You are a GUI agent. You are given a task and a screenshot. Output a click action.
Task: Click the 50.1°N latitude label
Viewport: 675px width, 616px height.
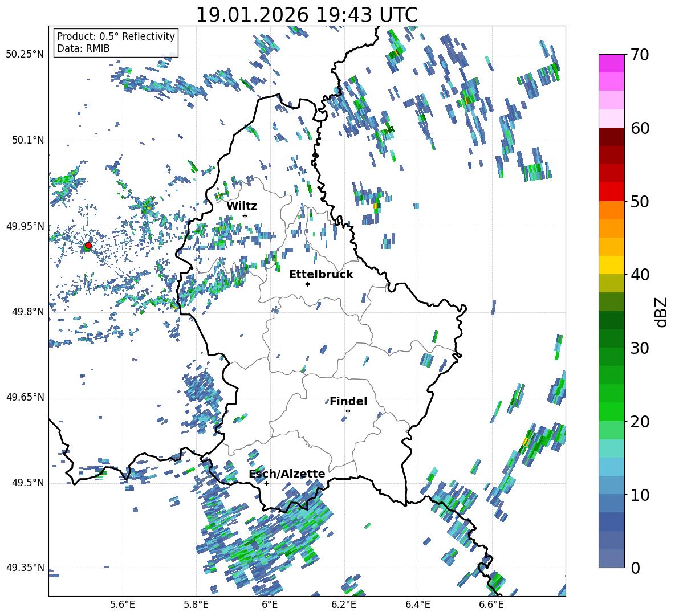click(x=27, y=140)
